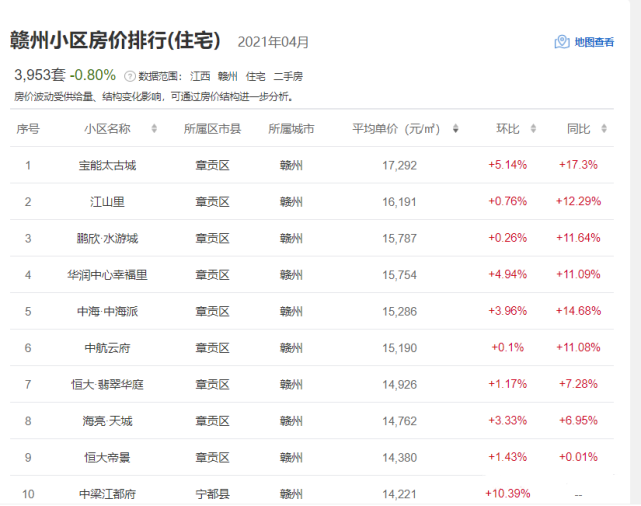Click price value 14,926
The width and height of the screenshot is (641, 506).
(399, 385)
